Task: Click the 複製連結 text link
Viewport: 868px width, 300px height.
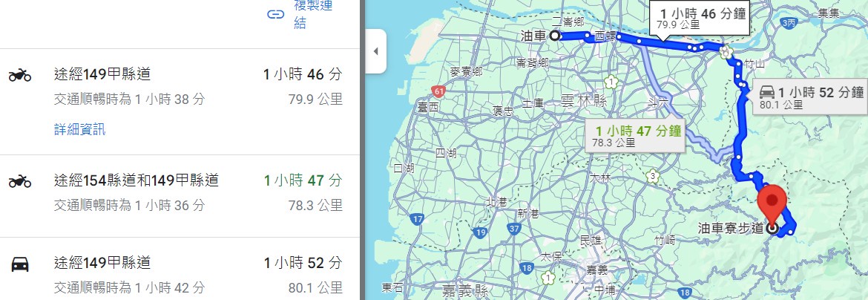Action: click(x=312, y=14)
